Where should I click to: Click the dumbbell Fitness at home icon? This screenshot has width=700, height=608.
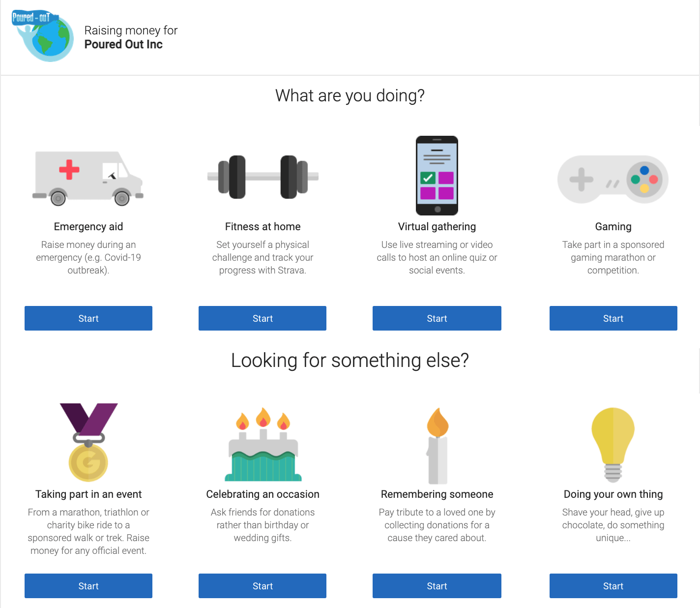[x=263, y=177]
